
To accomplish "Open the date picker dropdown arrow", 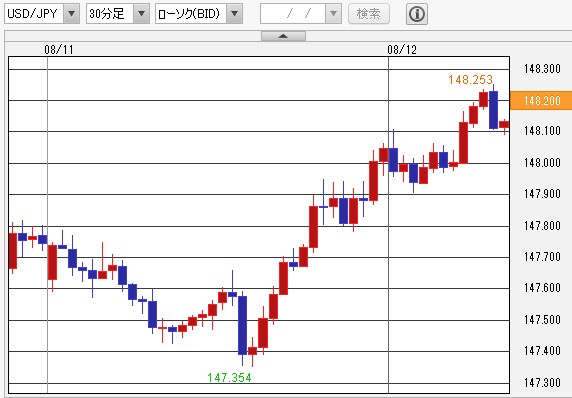I will (333, 14).
